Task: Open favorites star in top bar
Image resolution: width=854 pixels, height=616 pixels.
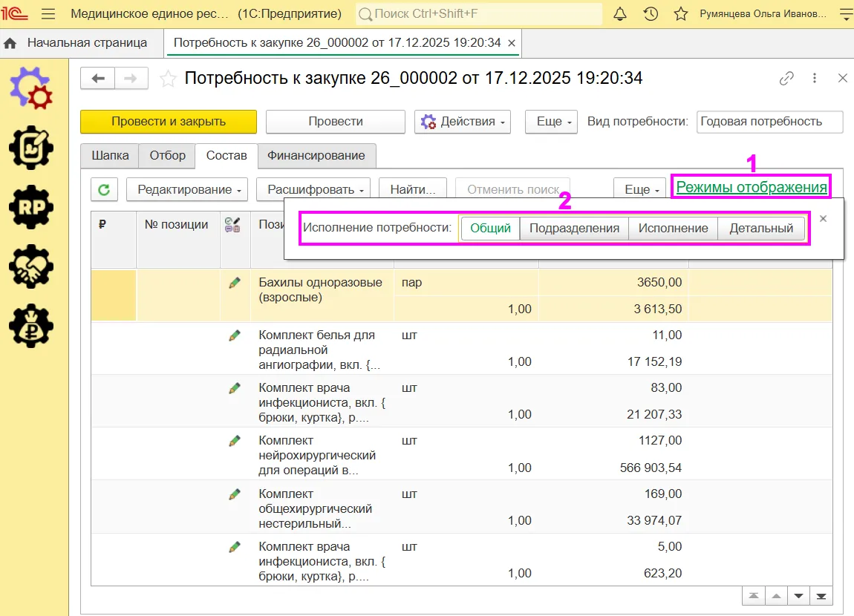Action: [x=681, y=13]
